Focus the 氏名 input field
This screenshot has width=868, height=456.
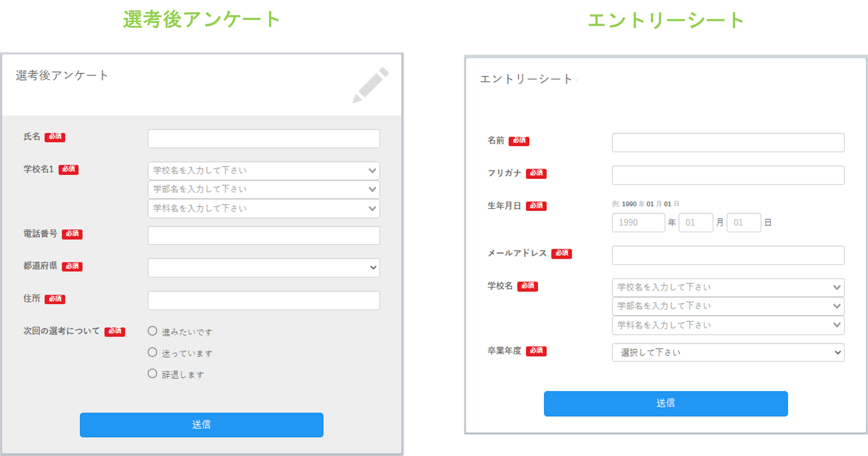[264, 139]
